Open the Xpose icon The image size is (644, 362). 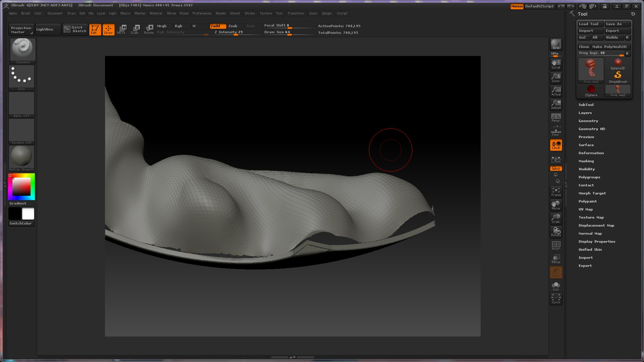(556, 299)
